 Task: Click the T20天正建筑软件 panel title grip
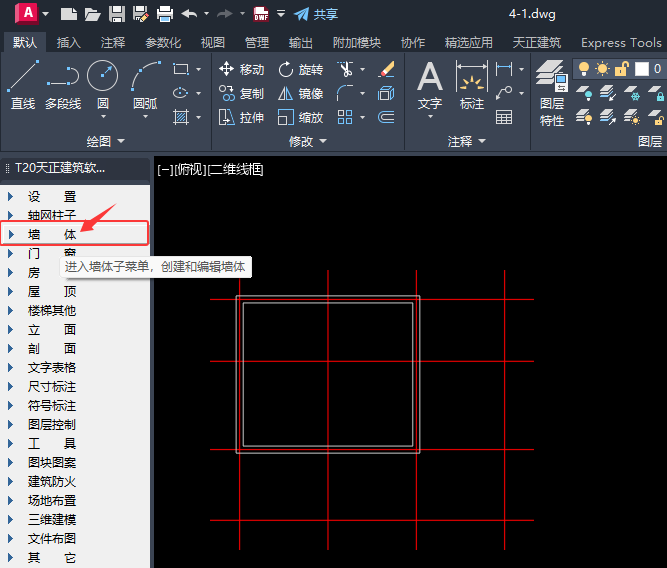pyautogui.click(x=7, y=168)
